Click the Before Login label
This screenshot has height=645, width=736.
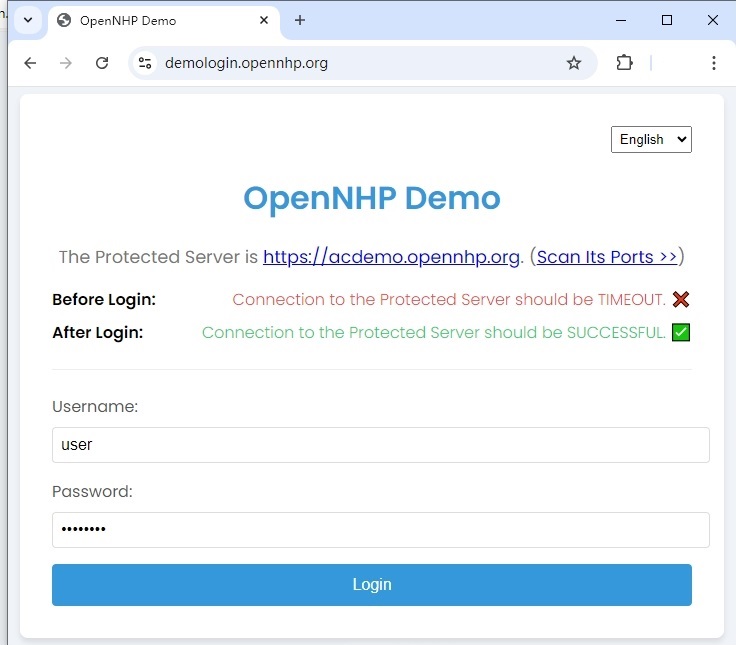104,299
